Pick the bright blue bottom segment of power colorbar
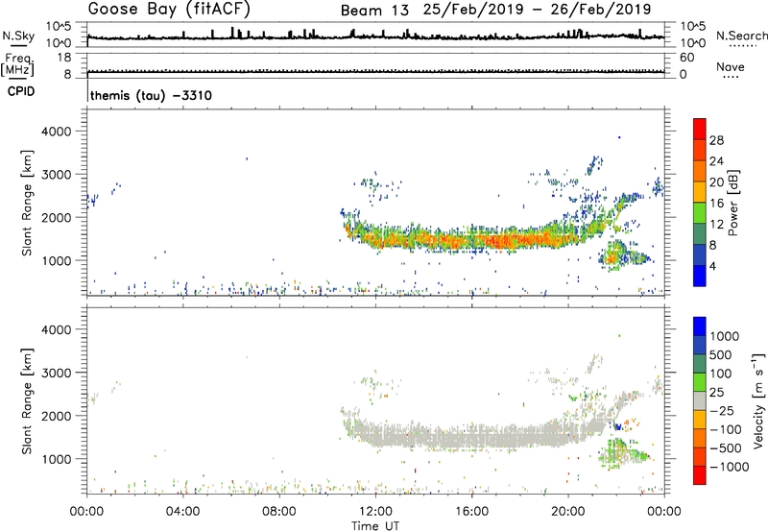 coord(700,276)
